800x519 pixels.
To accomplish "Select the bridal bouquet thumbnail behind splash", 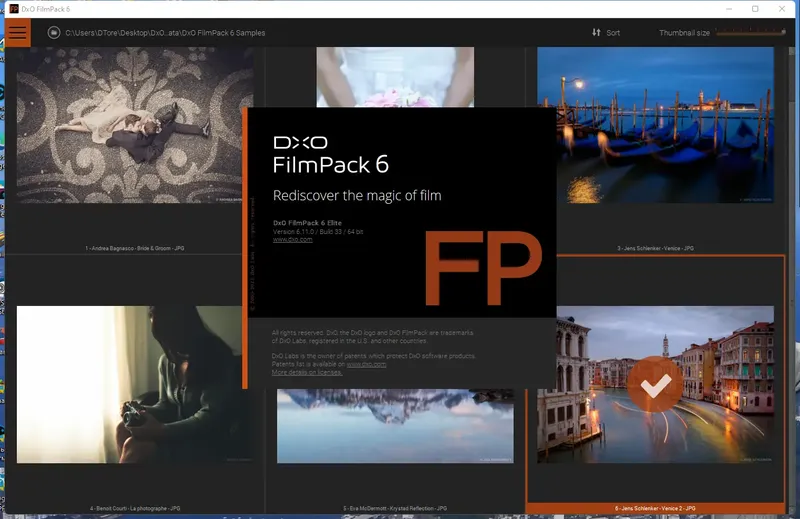I will coord(395,77).
